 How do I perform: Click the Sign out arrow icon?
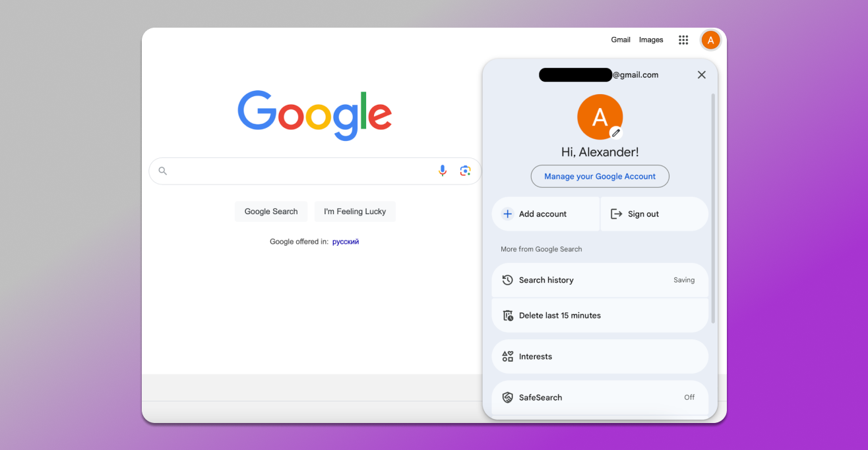pos(617,214)
